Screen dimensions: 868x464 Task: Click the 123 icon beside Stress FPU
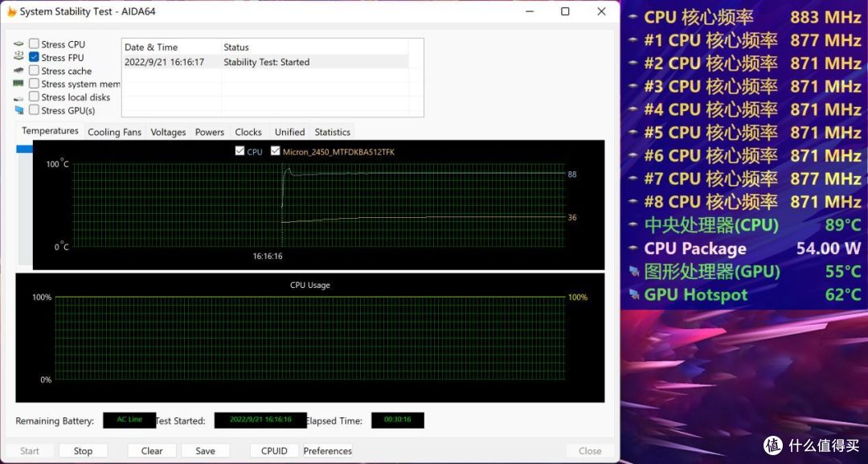(18, 56)
